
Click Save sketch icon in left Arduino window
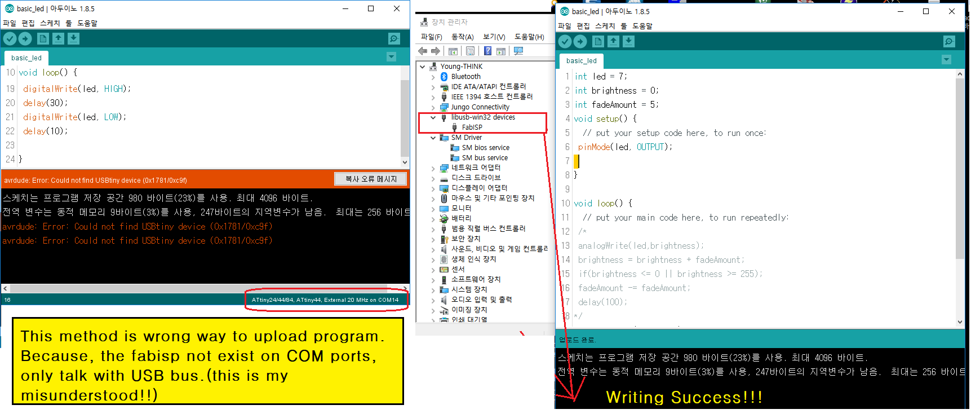tap(73, 38)
